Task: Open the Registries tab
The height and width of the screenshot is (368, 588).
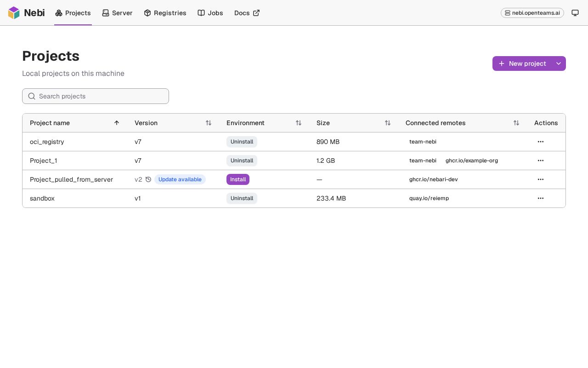Action: pyautogui.click(x=165, y=13)
